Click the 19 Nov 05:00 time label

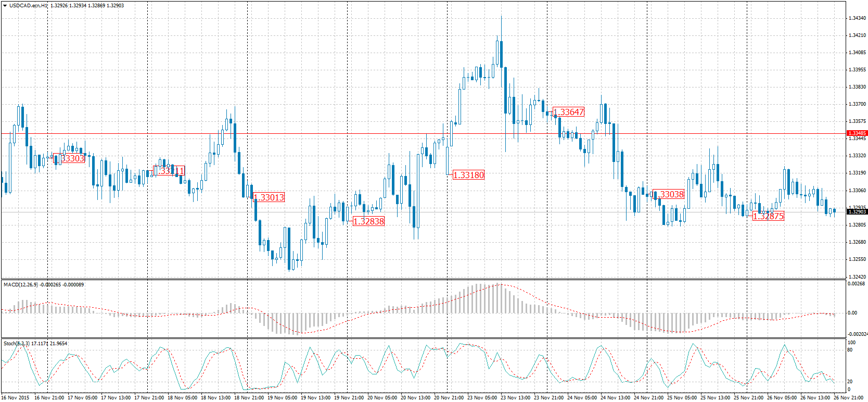(x=282, y=398)
